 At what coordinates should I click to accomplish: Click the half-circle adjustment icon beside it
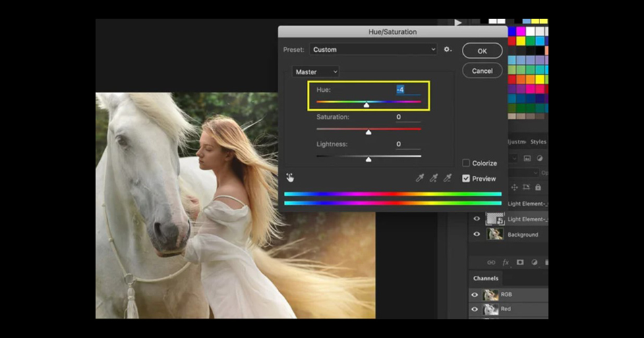539,159
